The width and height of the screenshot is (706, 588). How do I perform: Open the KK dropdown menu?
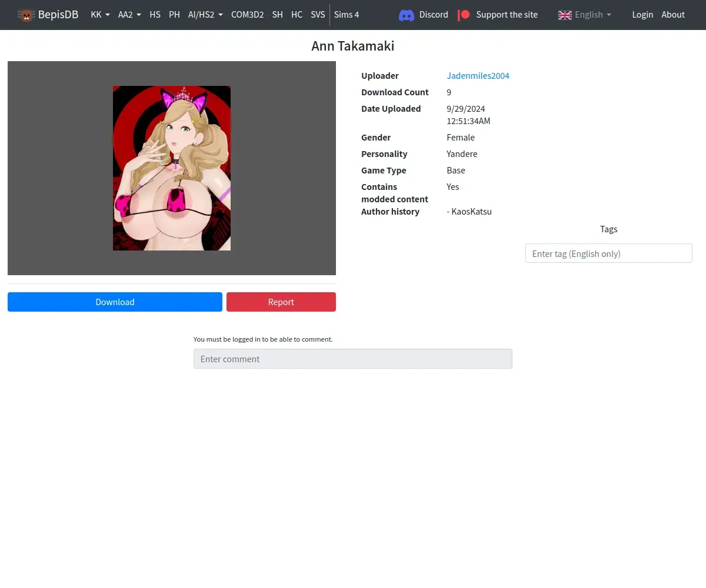101,15
